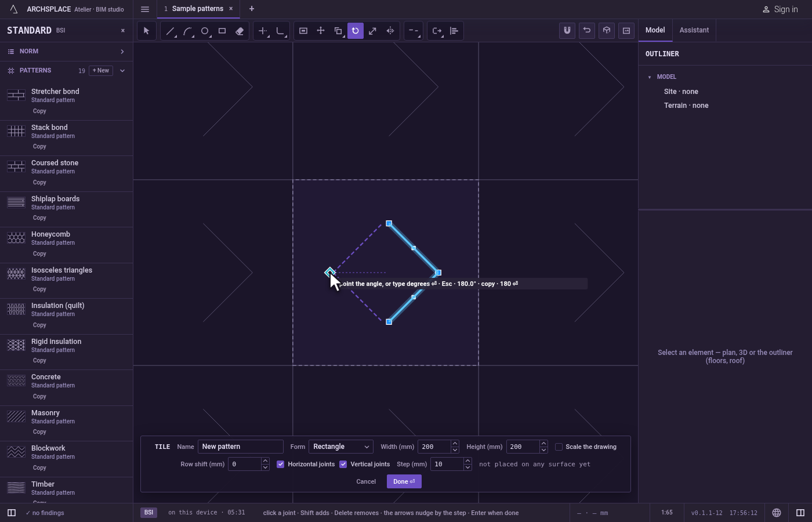Select the Eraser tool
The width and height of the screenshot is (812, 522).
(x=240, y=31)
